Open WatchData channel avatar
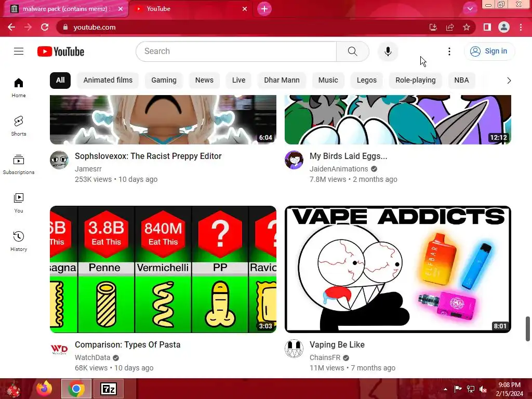 tap(59, 349)
